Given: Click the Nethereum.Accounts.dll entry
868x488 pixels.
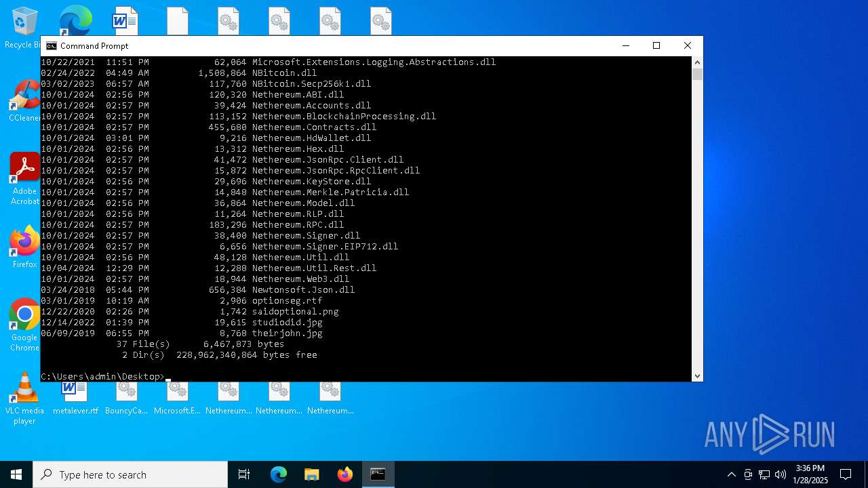Looking at the screenshot, I should 312,106.
